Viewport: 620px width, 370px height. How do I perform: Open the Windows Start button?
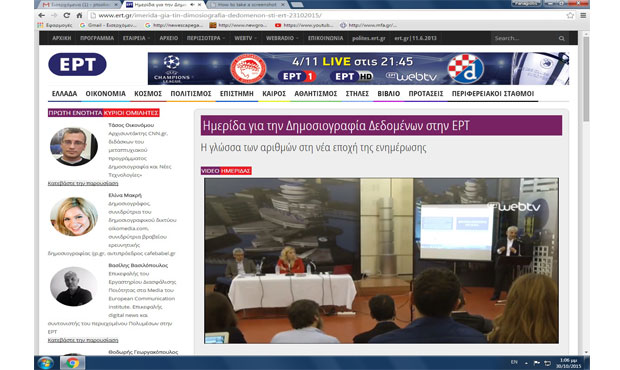(x=46, y=362)
